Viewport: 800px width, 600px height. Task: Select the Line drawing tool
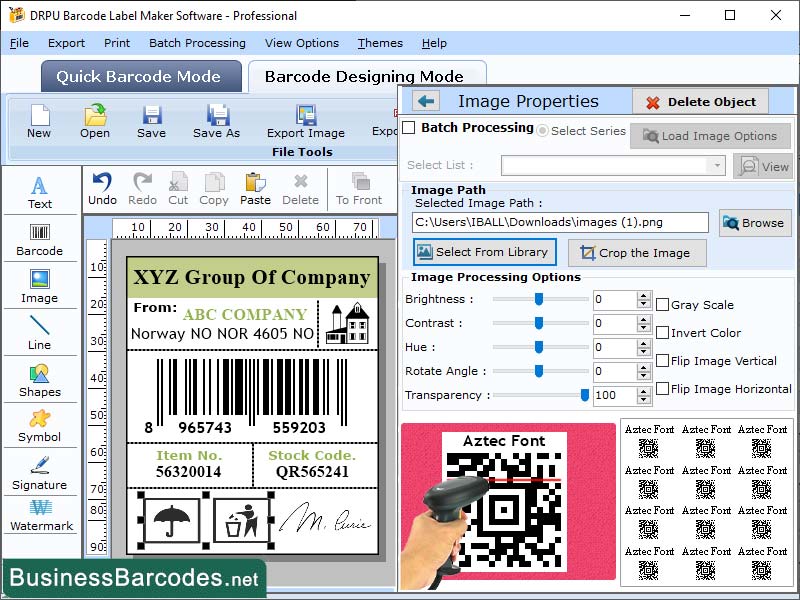[x=40, y=328]
